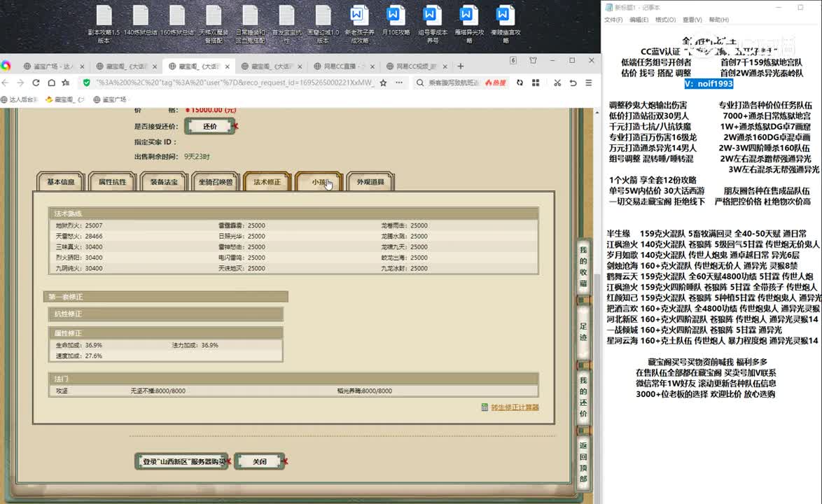This screenshot has width=822, height=504.
Task: Click the browser address bar URL
Action: pyautogui.click(x=235, y=83)
